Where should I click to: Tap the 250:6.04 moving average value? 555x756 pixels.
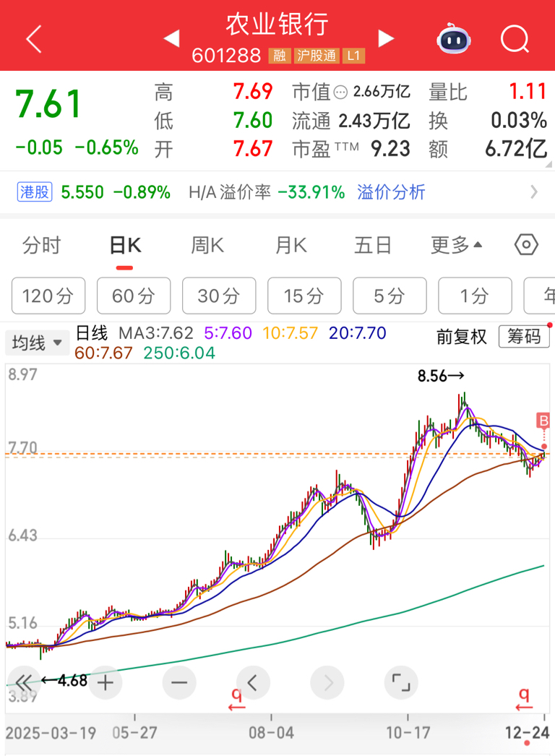(179, 353)
